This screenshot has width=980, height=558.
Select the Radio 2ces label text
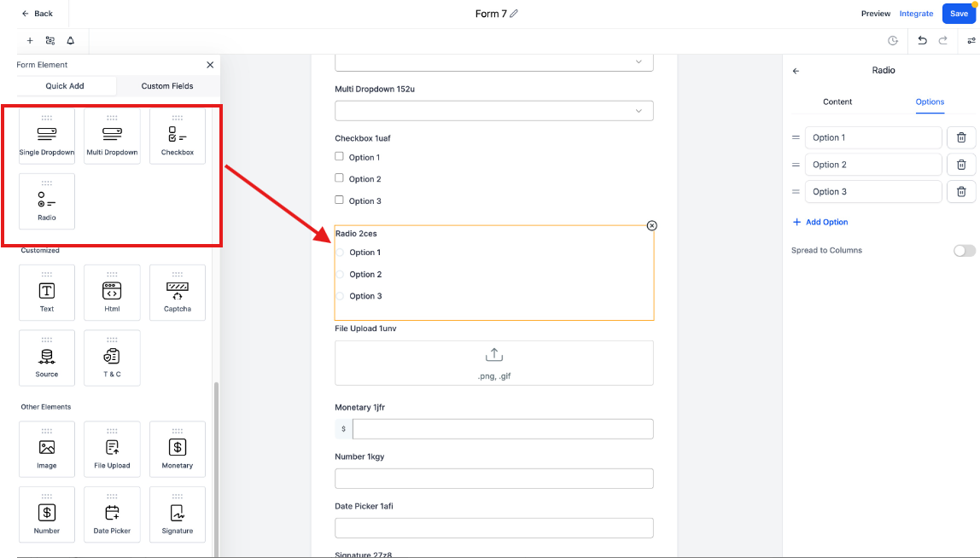[356, 234]
